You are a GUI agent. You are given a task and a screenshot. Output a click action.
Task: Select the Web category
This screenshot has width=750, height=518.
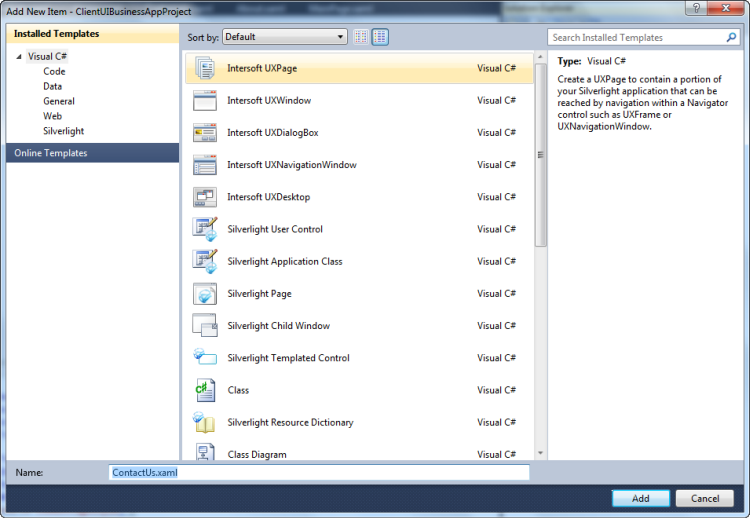click(53, 116)
